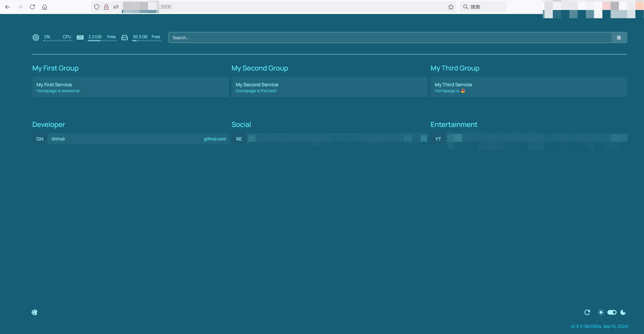Click the sun light-mode icon
Image resolution: width=644 pixels, height=334 pixels.
(x=601, y=312)
